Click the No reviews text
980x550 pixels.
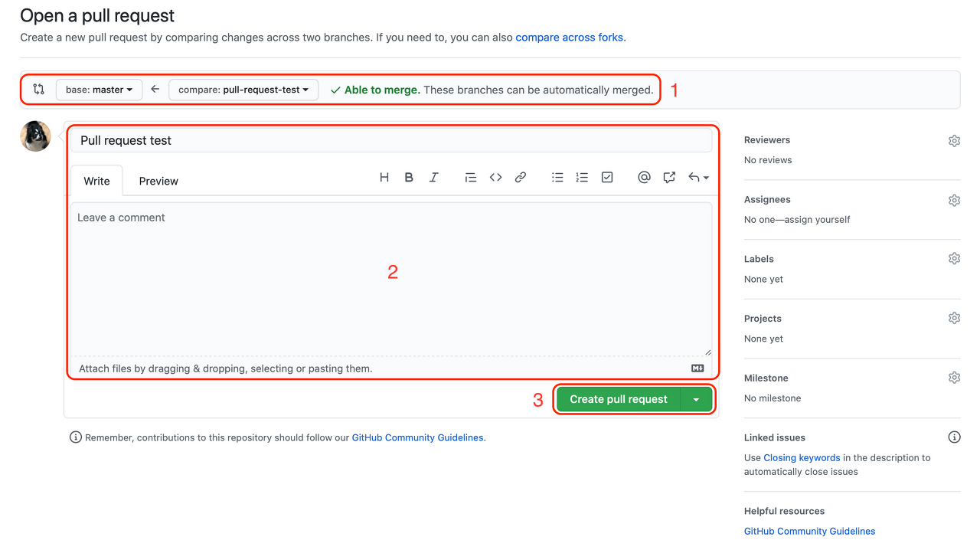click(768, 160)
